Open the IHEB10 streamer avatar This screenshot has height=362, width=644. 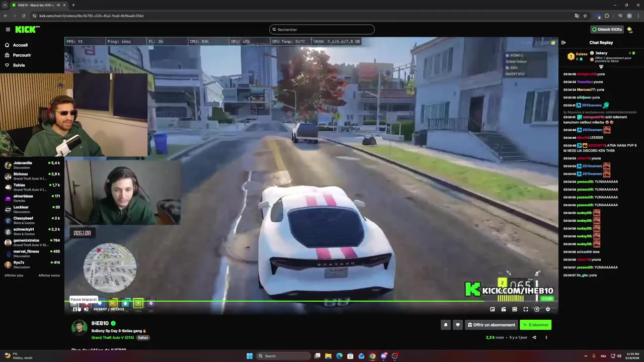(79, 327)
